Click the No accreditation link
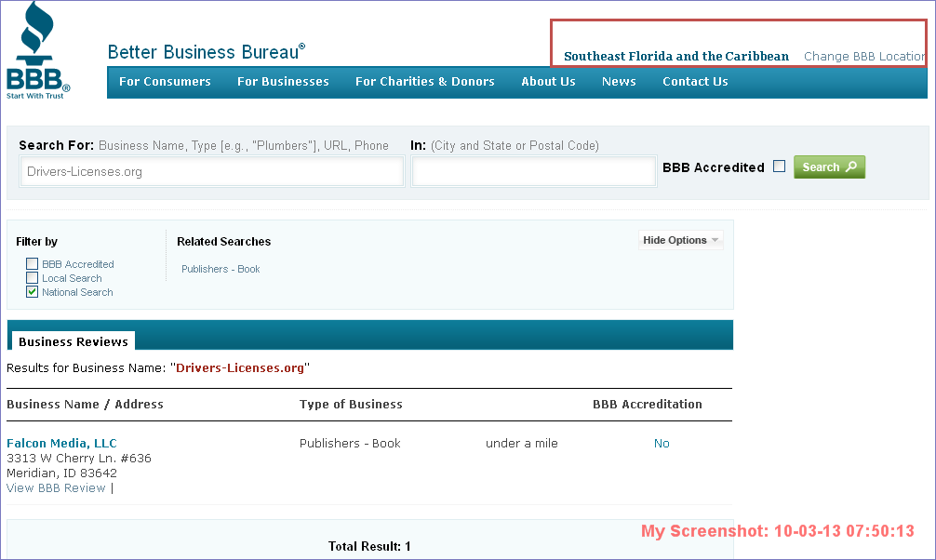Image resolution: width=936 pixels, height=560 pixels. [x=662, y=444]
